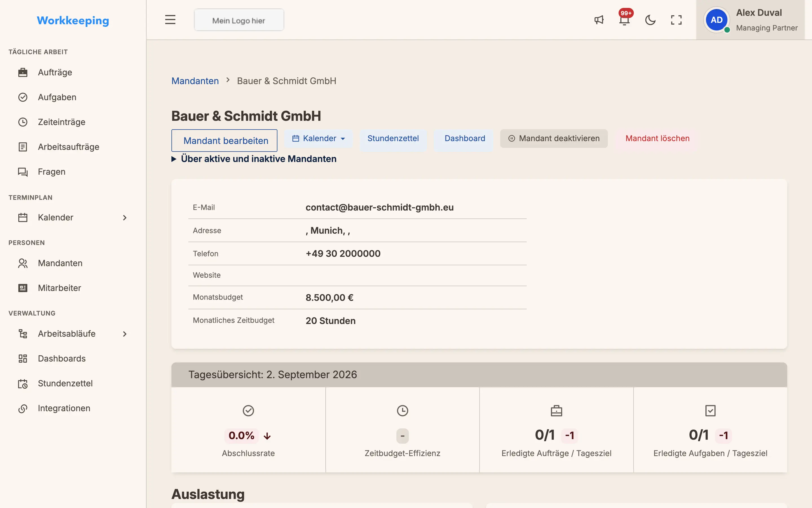Click the Arbeitsaufträge document icon

click(23, 147)
